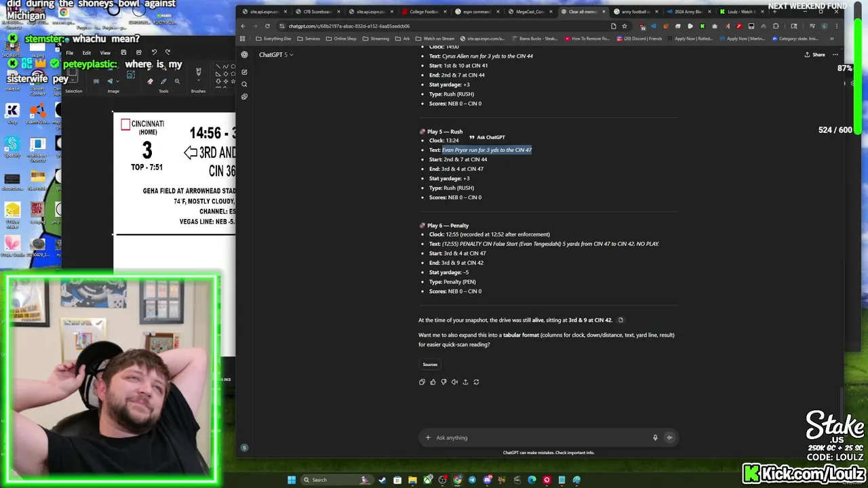Viewport: 868px width, 488px height.
Task: Switch to the espn command search tab
Action: coord(478,12)
